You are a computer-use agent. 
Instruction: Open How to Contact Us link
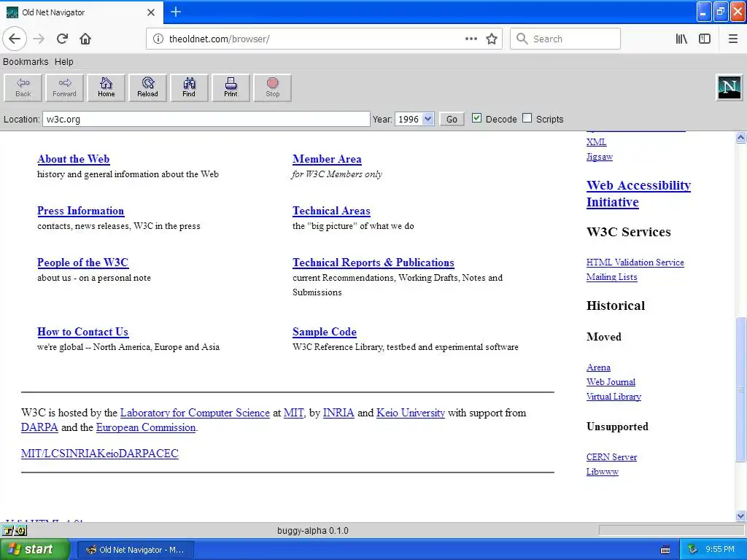[x=83, y=332]
